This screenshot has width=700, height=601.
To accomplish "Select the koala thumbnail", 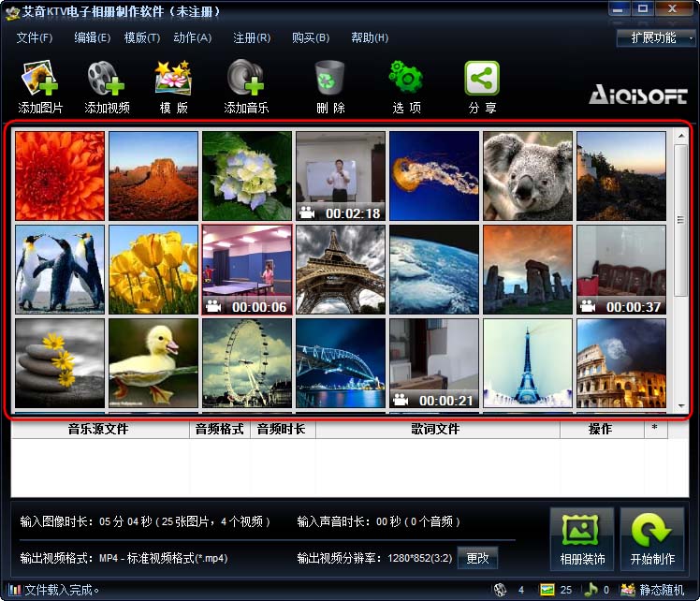I will point(527,176).
